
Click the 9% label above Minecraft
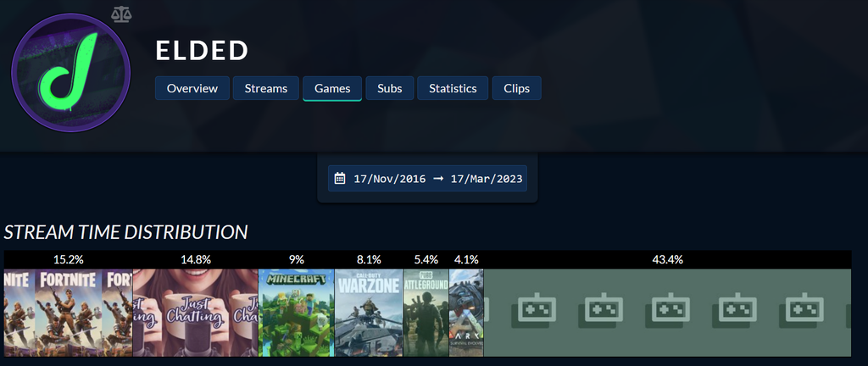pos(296,259)
